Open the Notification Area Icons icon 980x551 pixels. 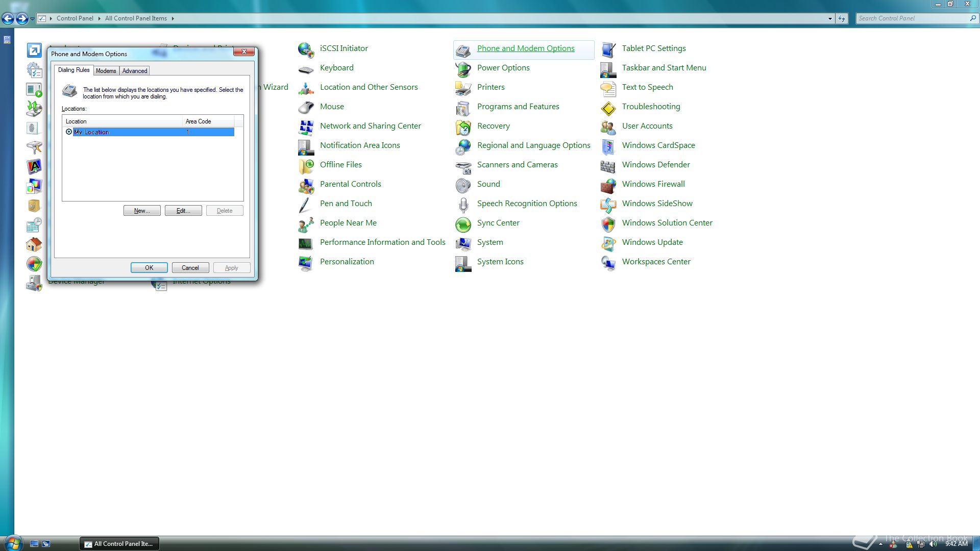point(306,146)
